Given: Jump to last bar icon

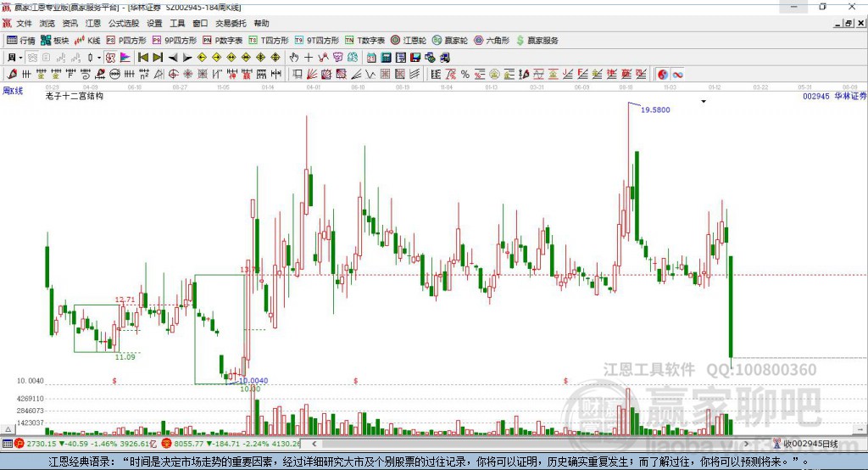Looking at the screenshot, I should coord(158,58).
